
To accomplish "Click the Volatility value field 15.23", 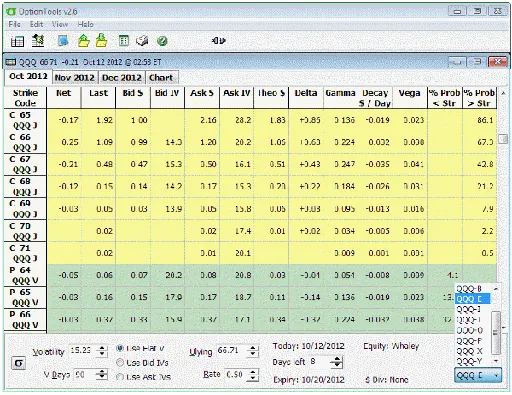I will 82,351.
